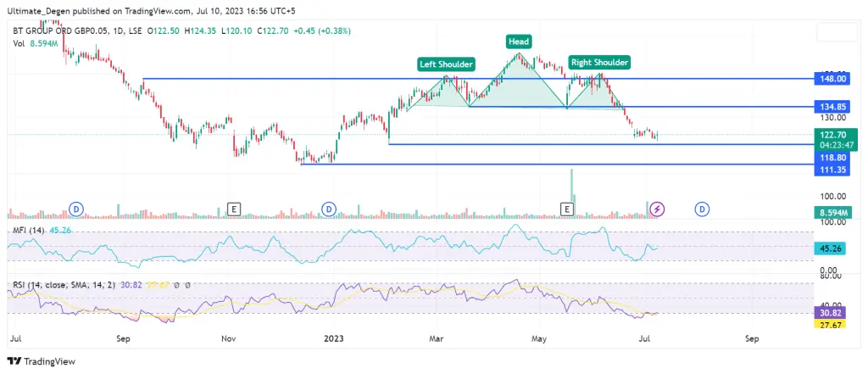Select the Head pattern label
Viewport: 868px width, 374px height.
[x=519, y=41]
